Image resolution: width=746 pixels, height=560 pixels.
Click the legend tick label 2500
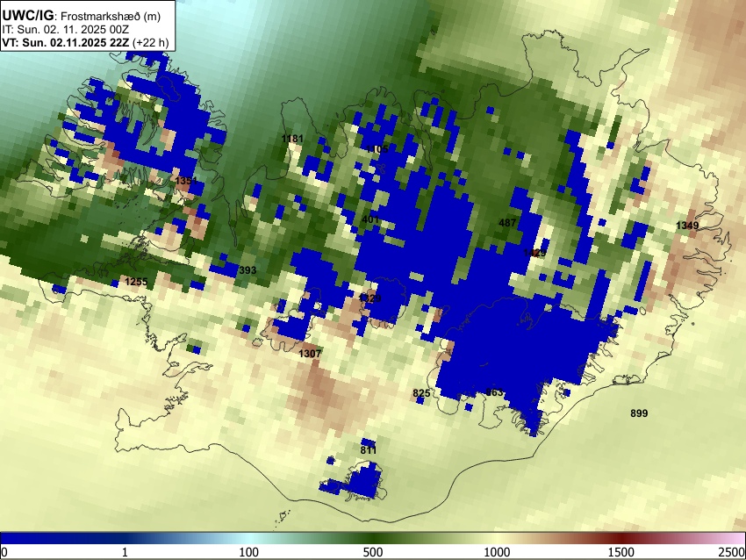click(732, 552)
